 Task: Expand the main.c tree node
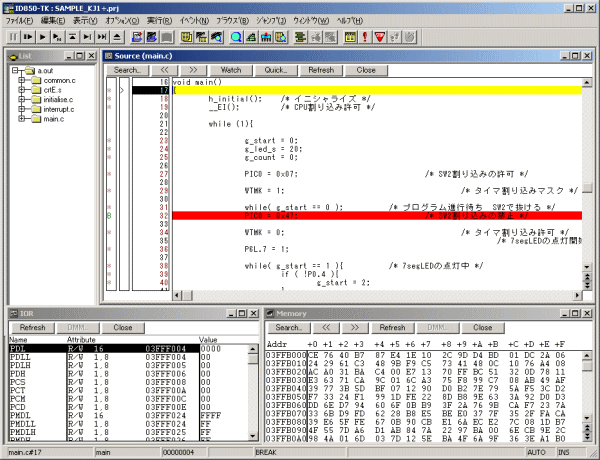pos(22,119)
